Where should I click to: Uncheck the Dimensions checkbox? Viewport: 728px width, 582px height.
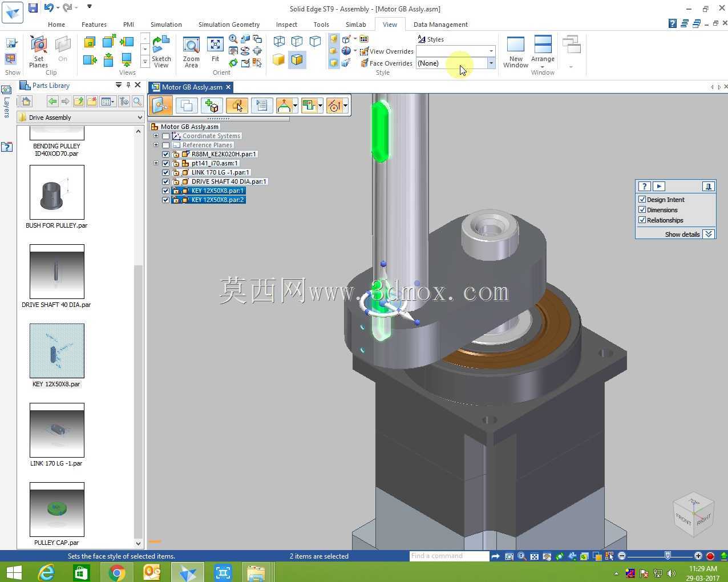click(642, 210)
